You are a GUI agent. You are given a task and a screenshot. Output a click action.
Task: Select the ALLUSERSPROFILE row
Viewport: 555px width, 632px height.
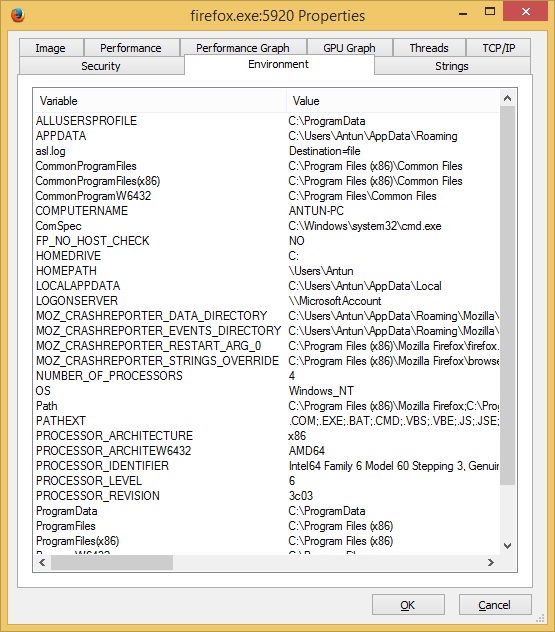(266, 121)
